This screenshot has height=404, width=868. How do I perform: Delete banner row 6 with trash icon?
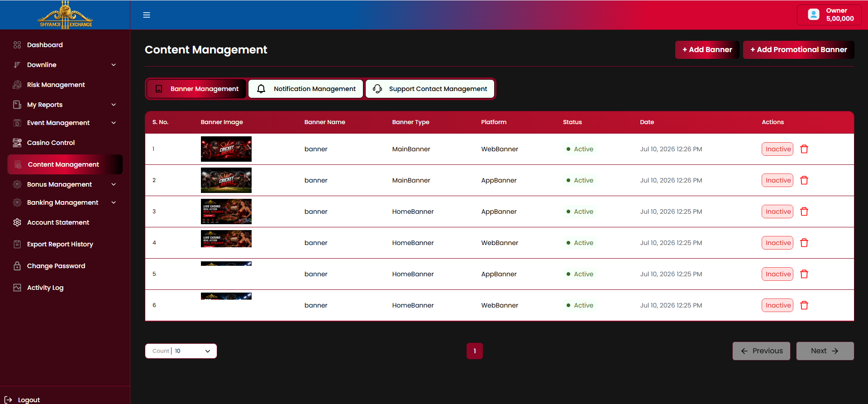(x=804, y=305)
